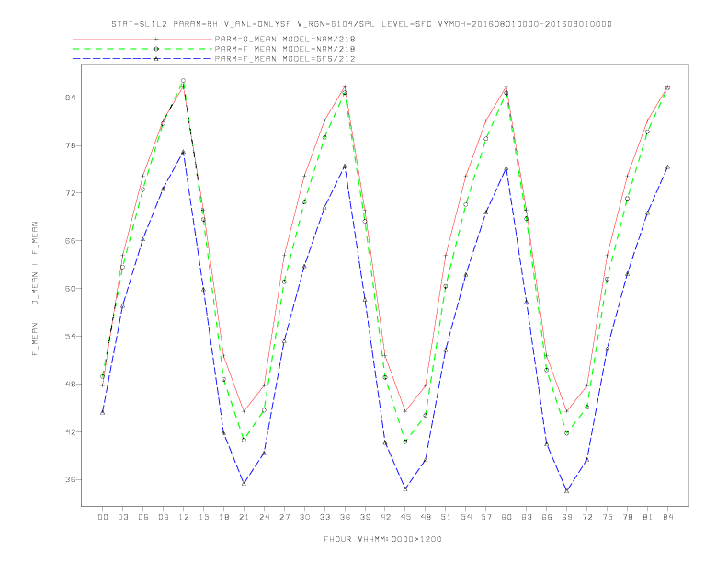Click the blue dashed line sample in legend

pos(142,59)
